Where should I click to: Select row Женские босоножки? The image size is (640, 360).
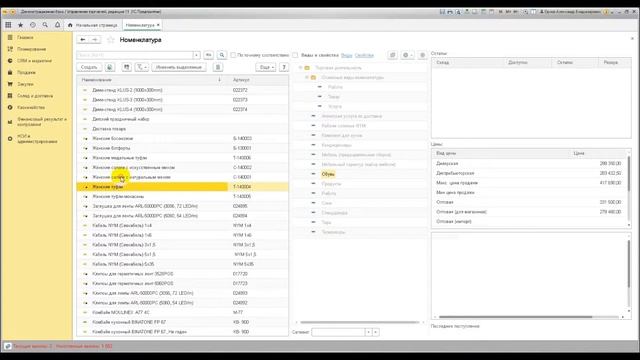182,138
